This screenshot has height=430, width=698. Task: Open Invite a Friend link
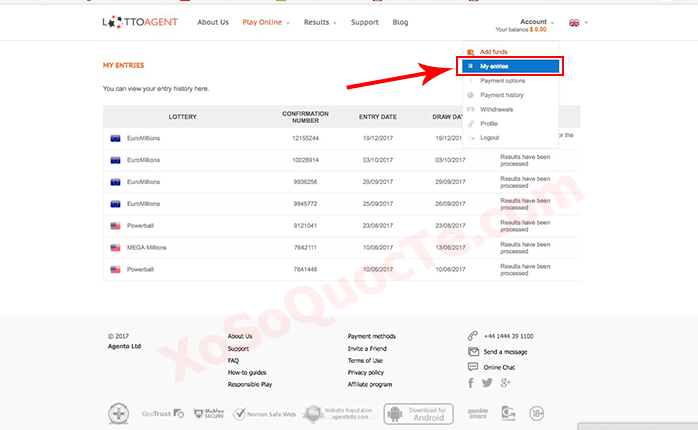coord(367,349)
